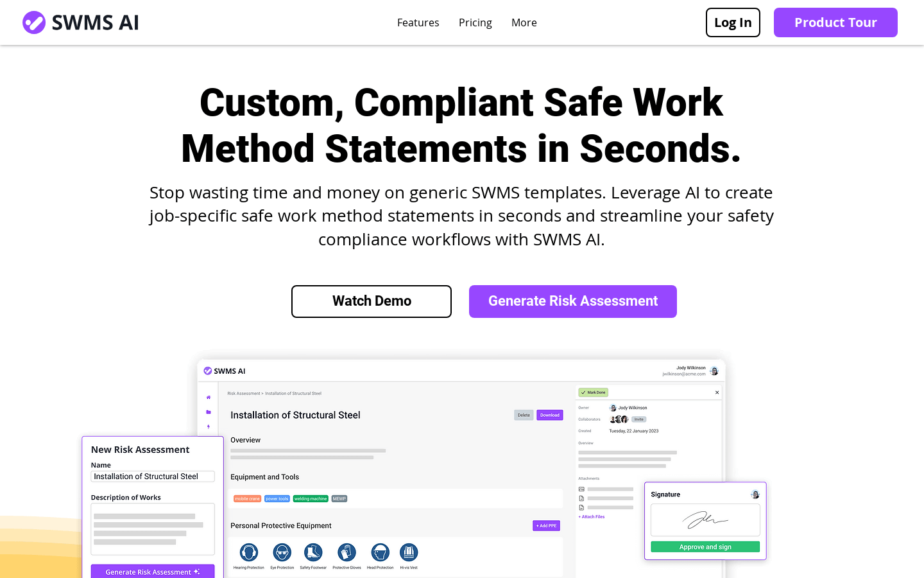Click the Safety Footwear PPE icon
The width and height of the screenshot is (924, 578).
(x=313, y=552)
